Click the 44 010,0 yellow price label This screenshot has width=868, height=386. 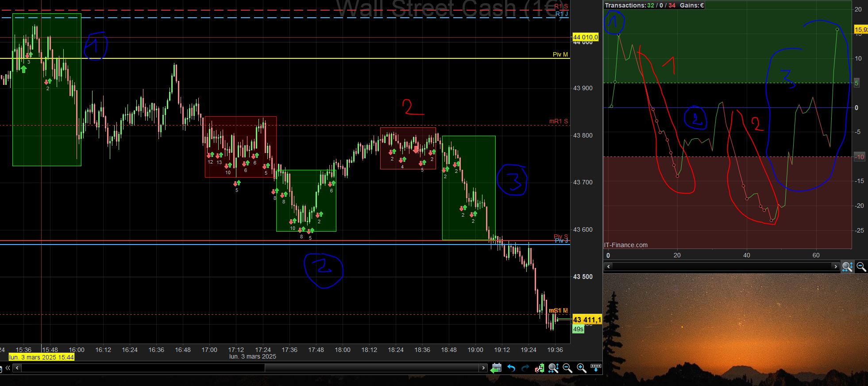(586, 37)
